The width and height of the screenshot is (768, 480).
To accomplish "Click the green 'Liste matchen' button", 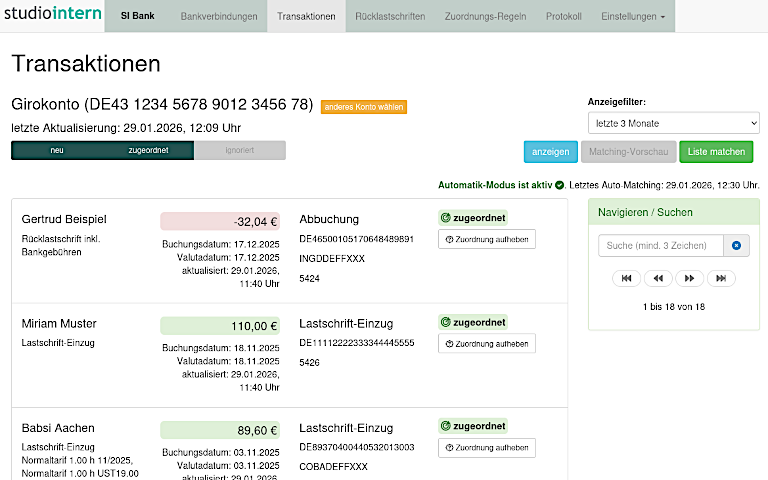I will (x=716, y=152).
